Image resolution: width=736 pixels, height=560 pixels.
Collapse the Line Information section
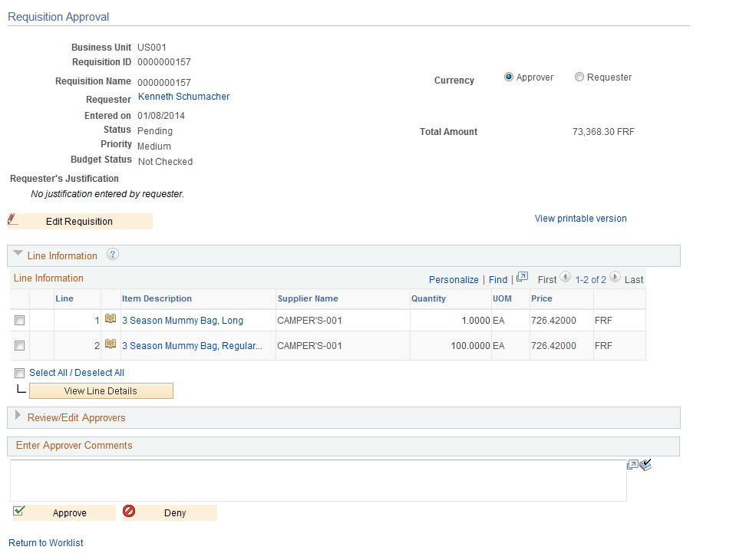(x=18, y=255)
